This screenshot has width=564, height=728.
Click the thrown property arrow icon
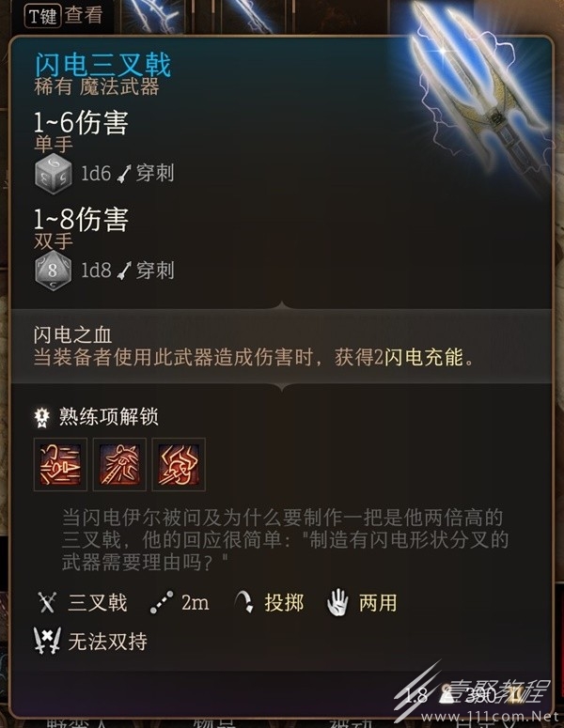tap(243, 603)
